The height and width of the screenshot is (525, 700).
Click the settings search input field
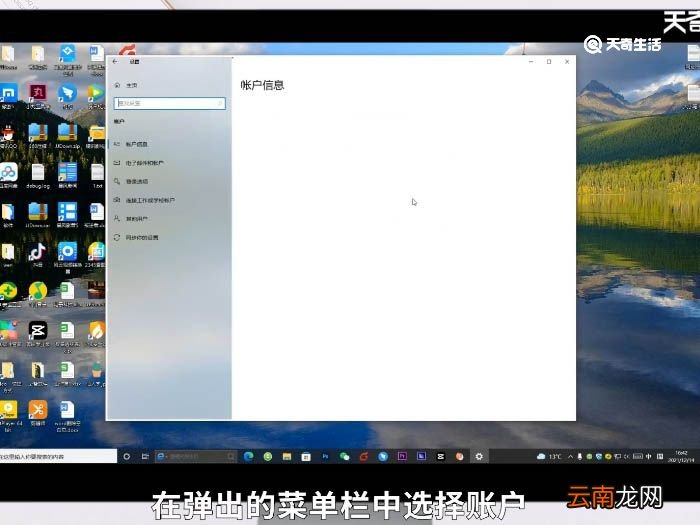[170, 103]
